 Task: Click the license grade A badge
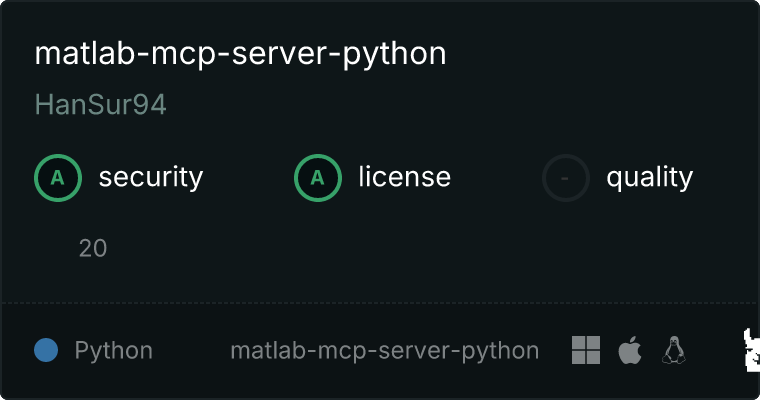[318, 178]
